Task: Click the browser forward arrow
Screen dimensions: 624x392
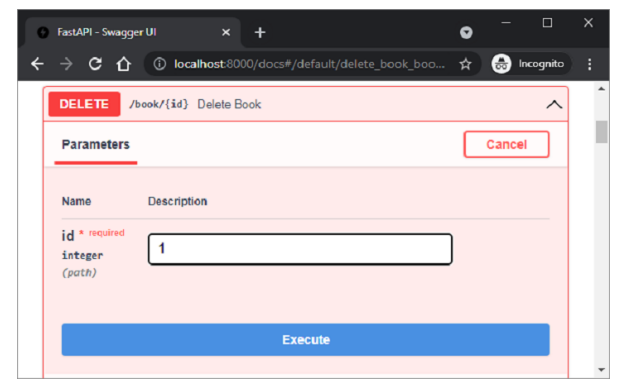Action: point(66,64)
